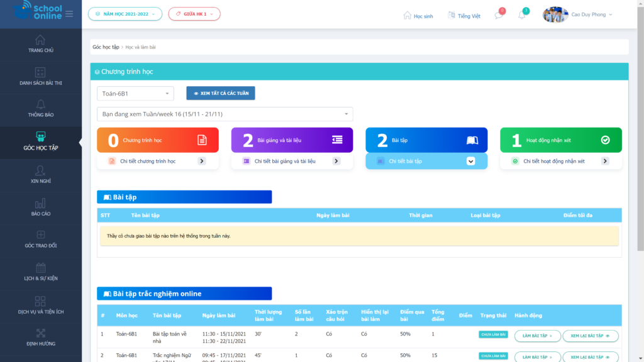Click the hamburger menu icon beside the logo

(69, 14)
